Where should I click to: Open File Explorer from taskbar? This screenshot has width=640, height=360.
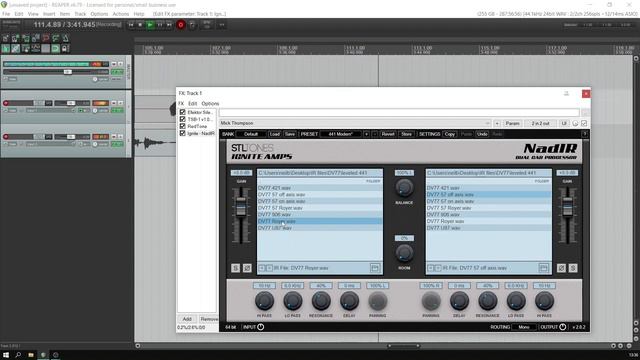click(x=31, y=355)
